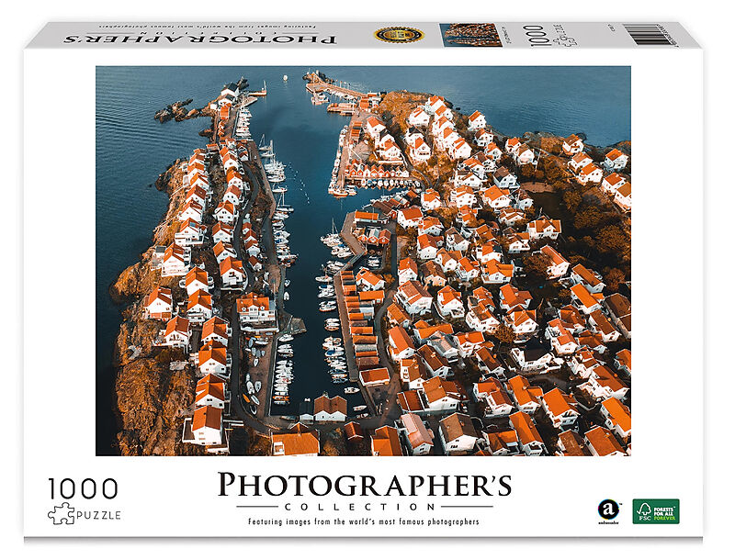This screenshot has height=560, width=735.
Task: Click the small preview thumbnail on box top
Action: point(469,35)
